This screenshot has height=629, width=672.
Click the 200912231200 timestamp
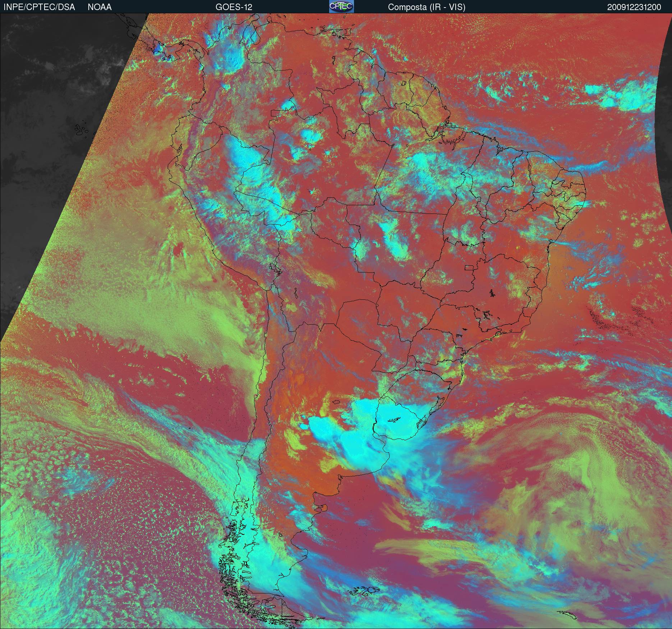(x=634, y=7)
